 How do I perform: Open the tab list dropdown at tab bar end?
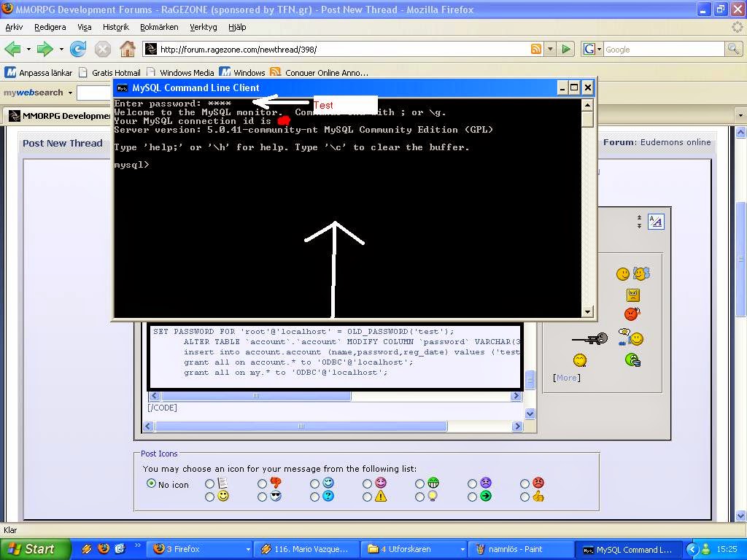(x=740, y=116)
